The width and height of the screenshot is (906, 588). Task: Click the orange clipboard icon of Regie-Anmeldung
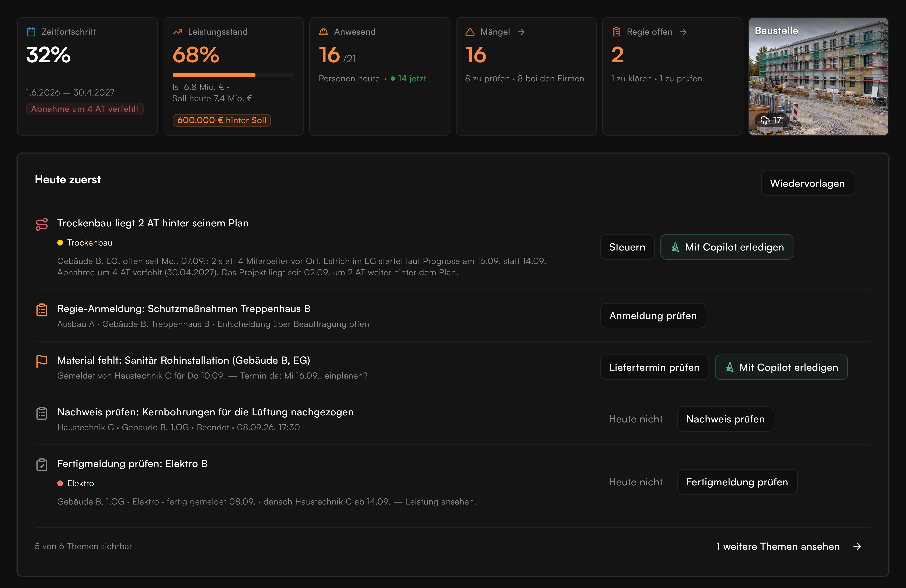point(42,310)
